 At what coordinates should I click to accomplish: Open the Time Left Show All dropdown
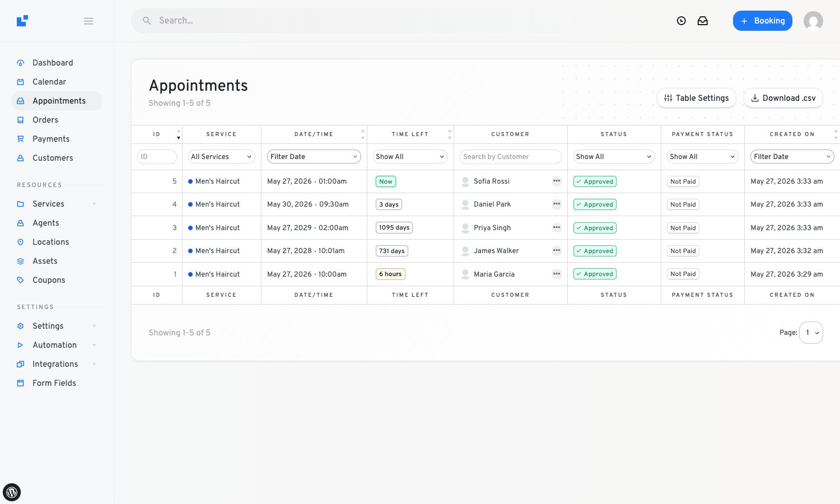pyautogui.click(x=410, y=157)
